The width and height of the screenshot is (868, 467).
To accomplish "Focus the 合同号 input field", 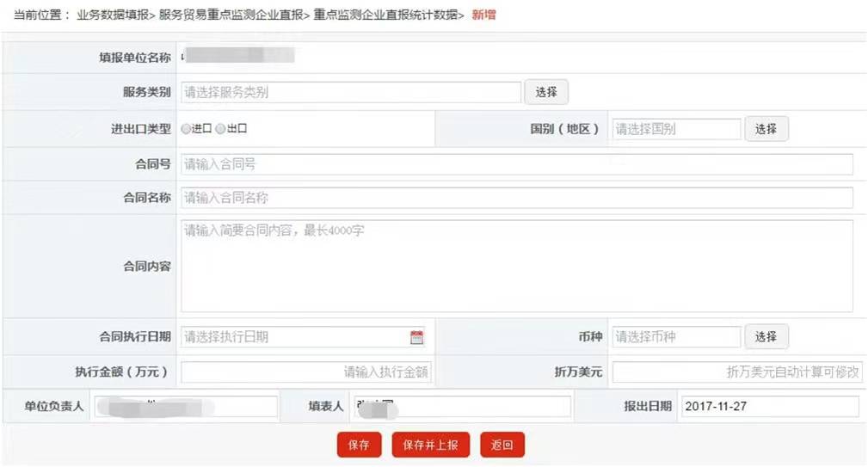I will click(x=516, y=164).
